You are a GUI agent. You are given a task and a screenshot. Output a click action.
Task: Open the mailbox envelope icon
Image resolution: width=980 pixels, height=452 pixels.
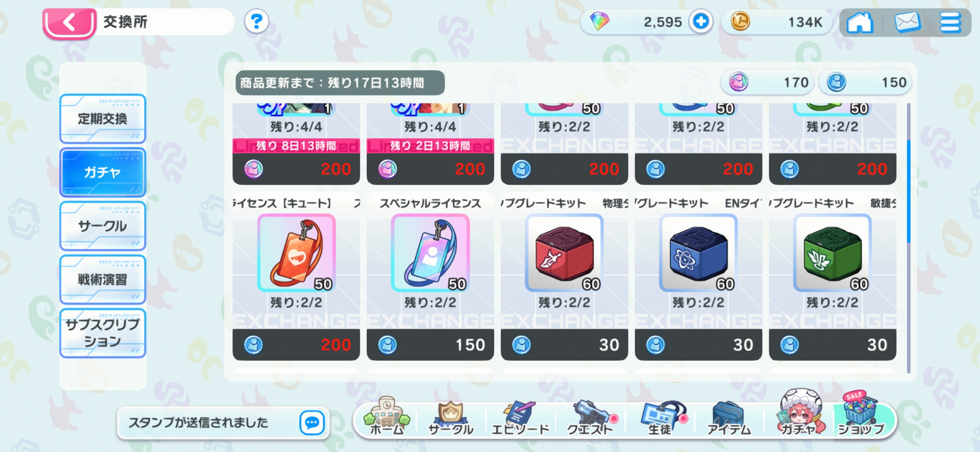pyautogui.click(x=907, y=22)
